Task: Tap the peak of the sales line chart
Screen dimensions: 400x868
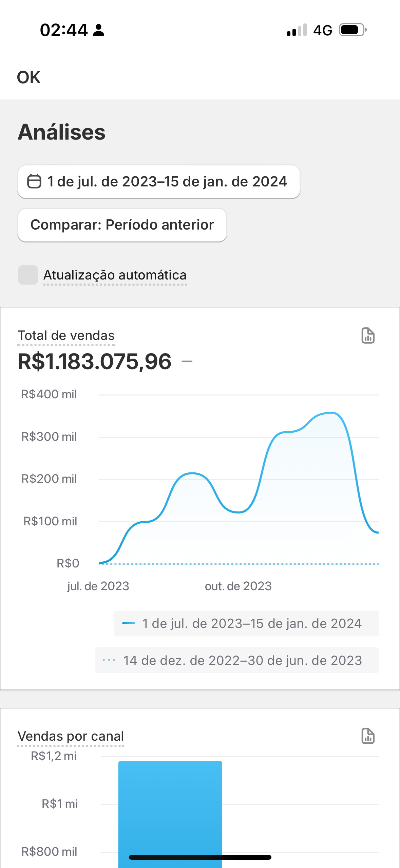Action: click(x=331, y=413)
